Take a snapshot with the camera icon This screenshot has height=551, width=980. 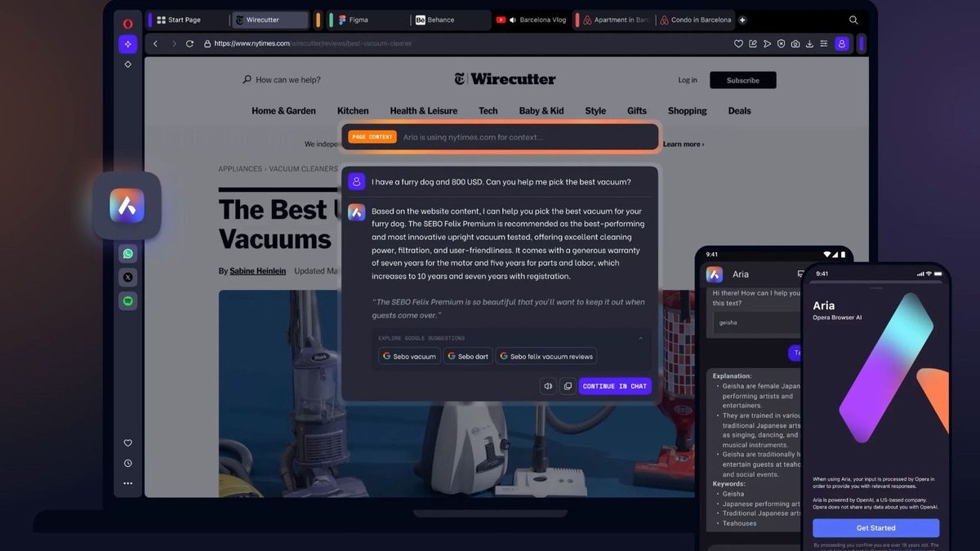[x=795, y=43]
